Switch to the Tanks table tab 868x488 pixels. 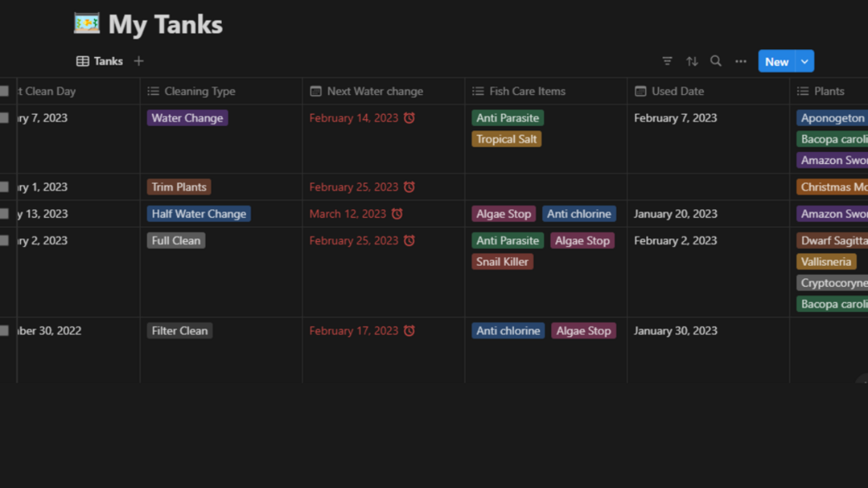(x=100, y=61)
